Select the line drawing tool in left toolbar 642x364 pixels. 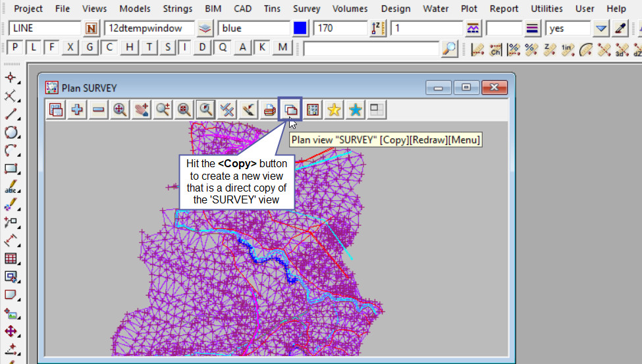point(11,114)
